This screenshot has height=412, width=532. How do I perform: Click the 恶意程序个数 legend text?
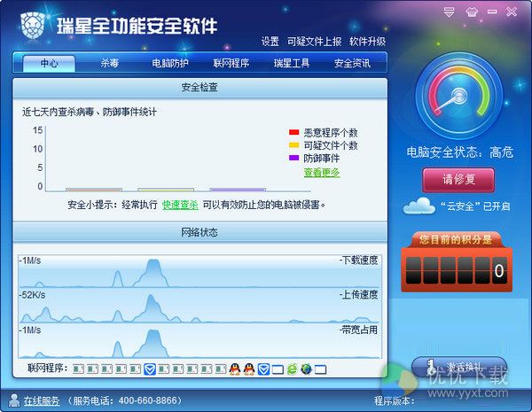tap(331, 133)
